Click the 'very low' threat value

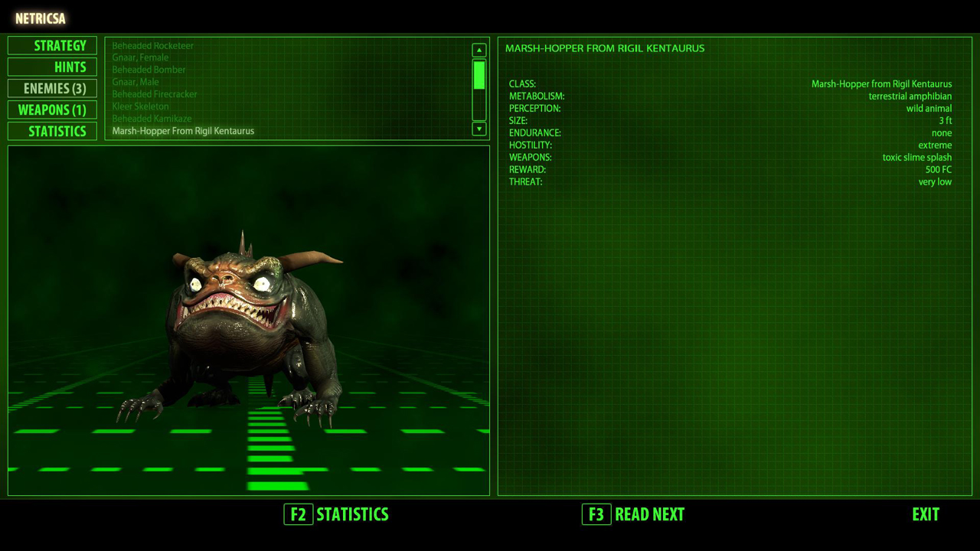coord(935,182)
